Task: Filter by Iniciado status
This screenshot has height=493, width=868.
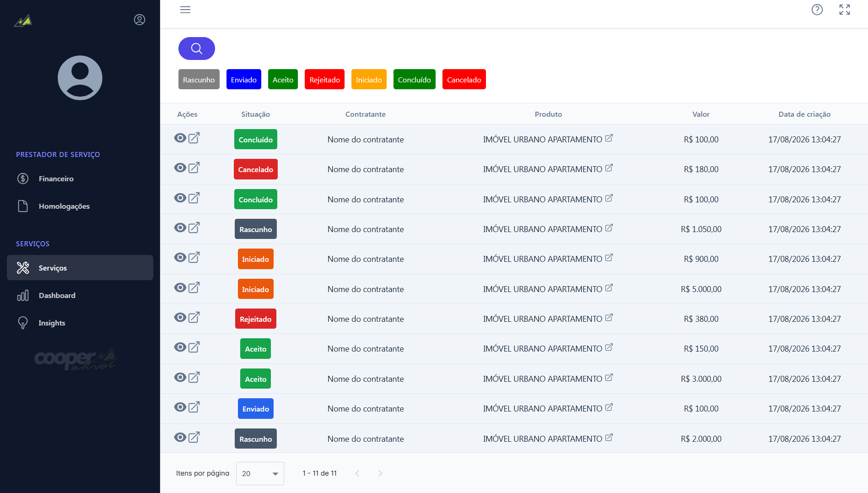Action: click(x=369, y=80)
